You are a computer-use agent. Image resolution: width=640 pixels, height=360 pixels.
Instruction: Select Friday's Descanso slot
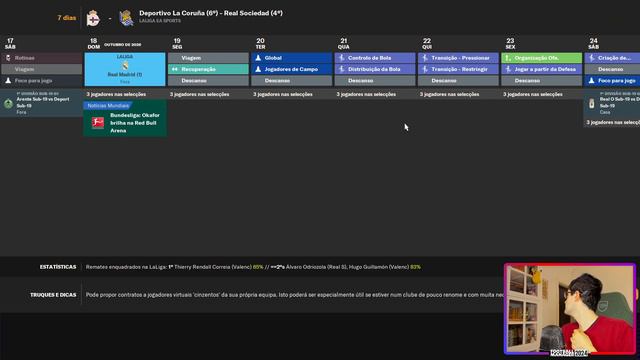pyautogui.click(x=542, y=81)
